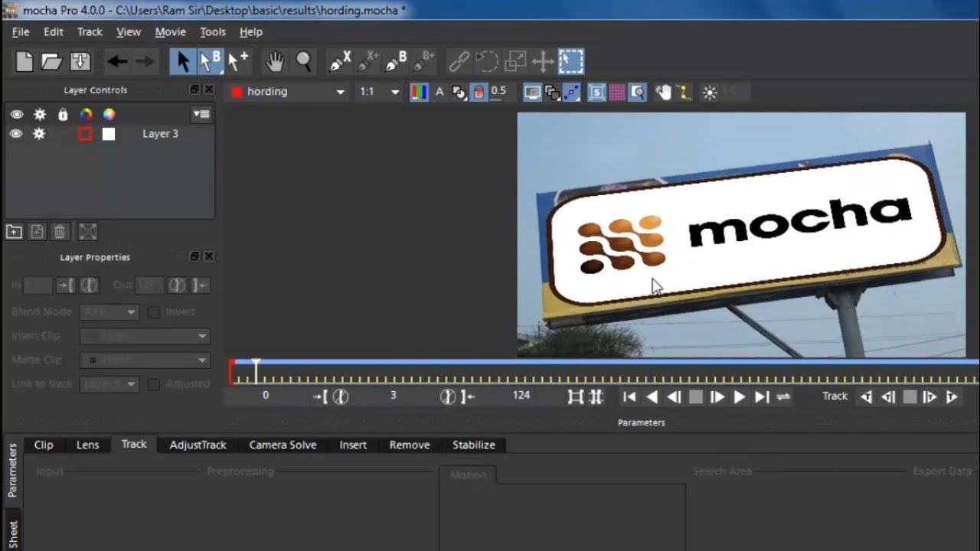Select the Zoom magnifier tool
Screen dimensions: 980x551
304,61
